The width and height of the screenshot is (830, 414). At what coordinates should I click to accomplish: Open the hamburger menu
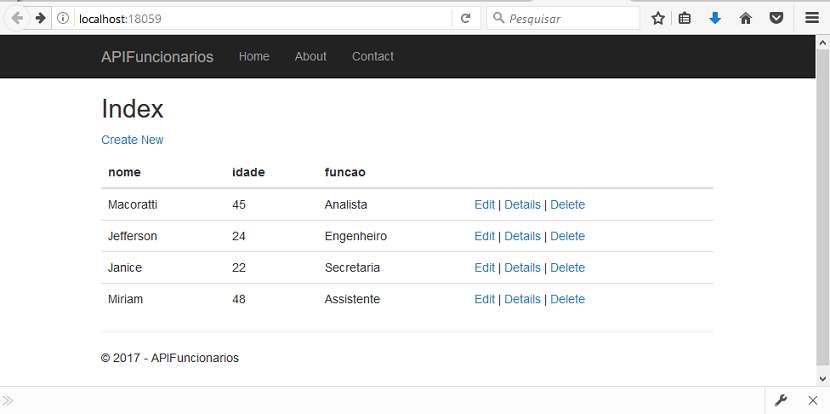pyautogui.click(x=812, y=19)
